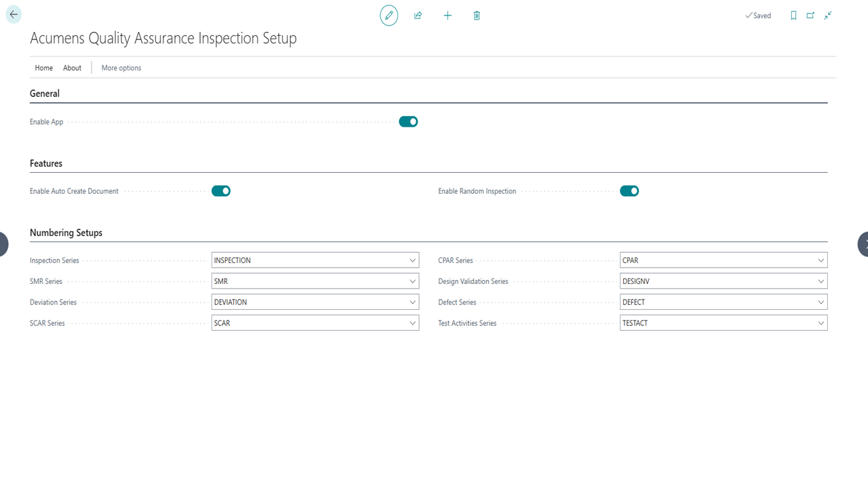Click the bookmark icon
This screenshot has height=488, width=868.
[x=793, y=16]
